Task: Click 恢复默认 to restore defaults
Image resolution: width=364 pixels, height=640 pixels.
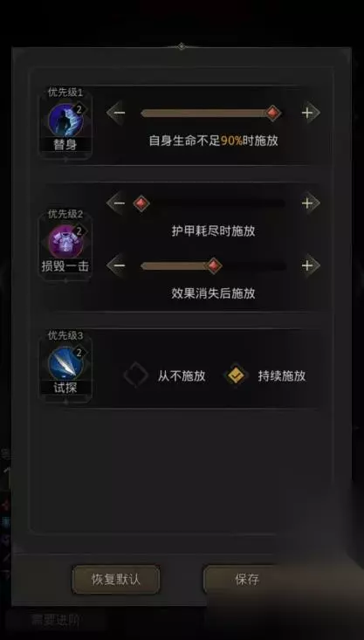Action: (x=116, y=580)
